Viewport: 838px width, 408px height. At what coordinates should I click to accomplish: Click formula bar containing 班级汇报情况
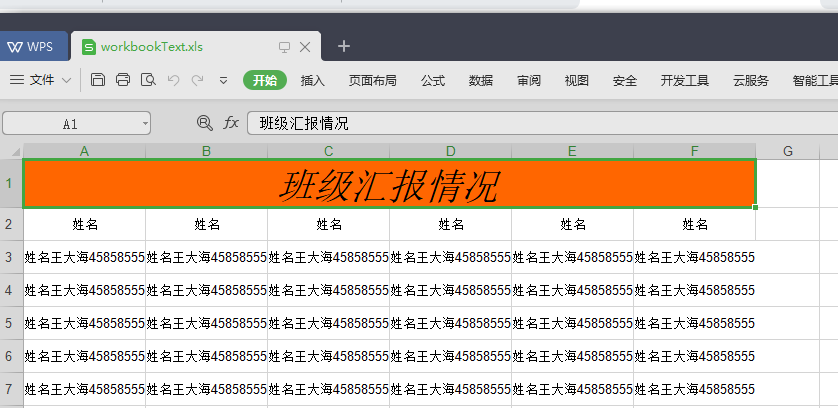pos(542,124)
